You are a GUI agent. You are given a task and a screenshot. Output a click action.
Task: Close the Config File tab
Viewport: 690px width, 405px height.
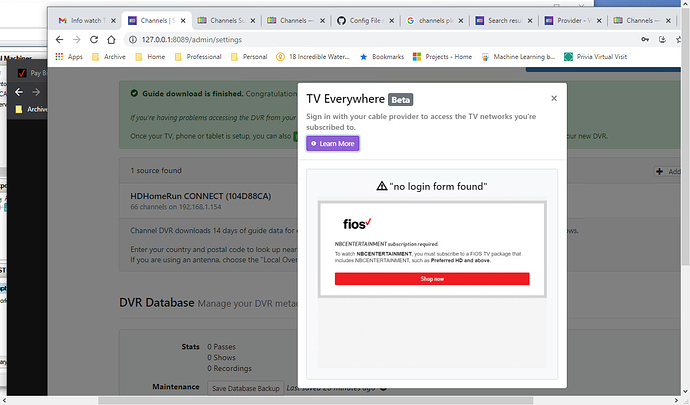point(392,20)
